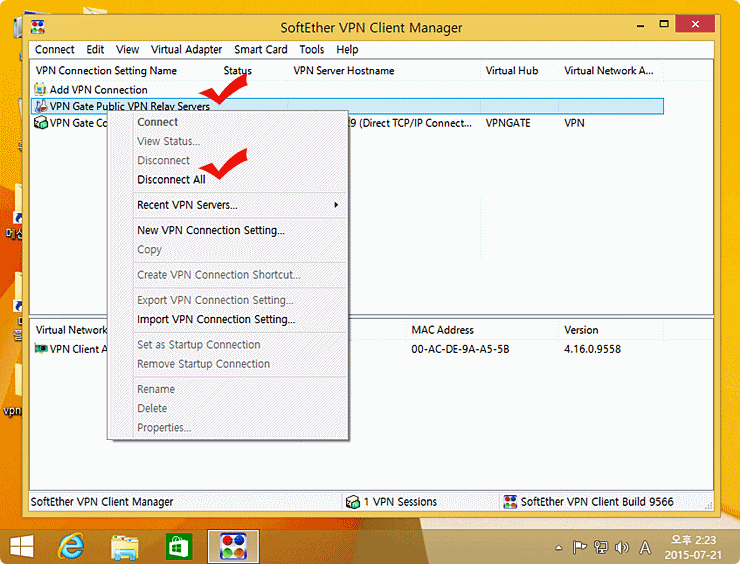Choose New VPN Connection Setting...

pos(228,230)
